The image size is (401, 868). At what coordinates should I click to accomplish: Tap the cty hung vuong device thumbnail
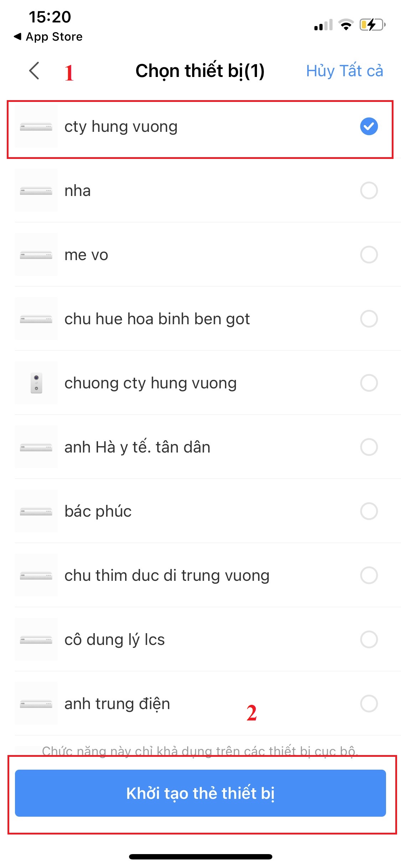coord(36,126)
